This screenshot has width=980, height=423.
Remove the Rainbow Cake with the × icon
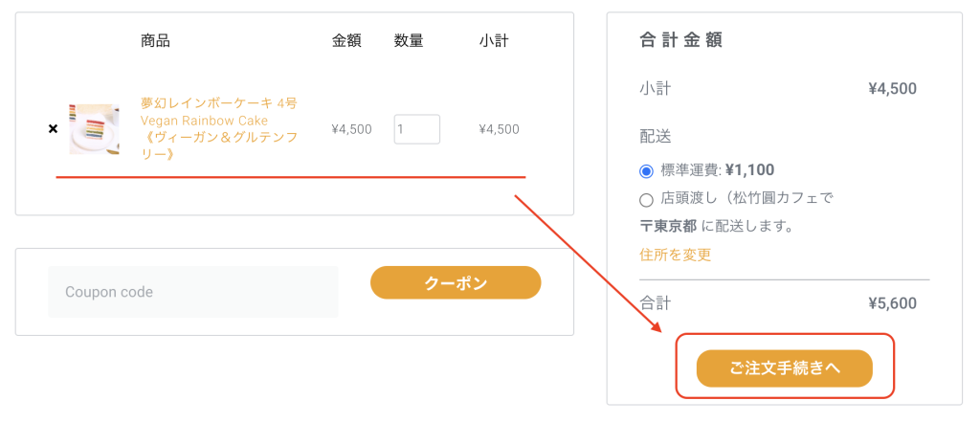coord(54,128)
